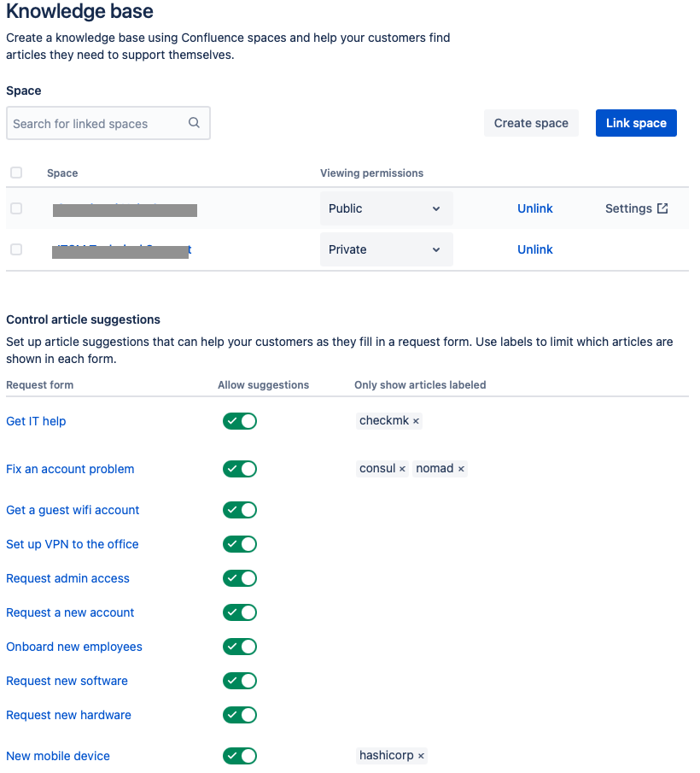Remove the hashicorp label from New mobile device
The image size is (700, 773).
tap(420, 755)
